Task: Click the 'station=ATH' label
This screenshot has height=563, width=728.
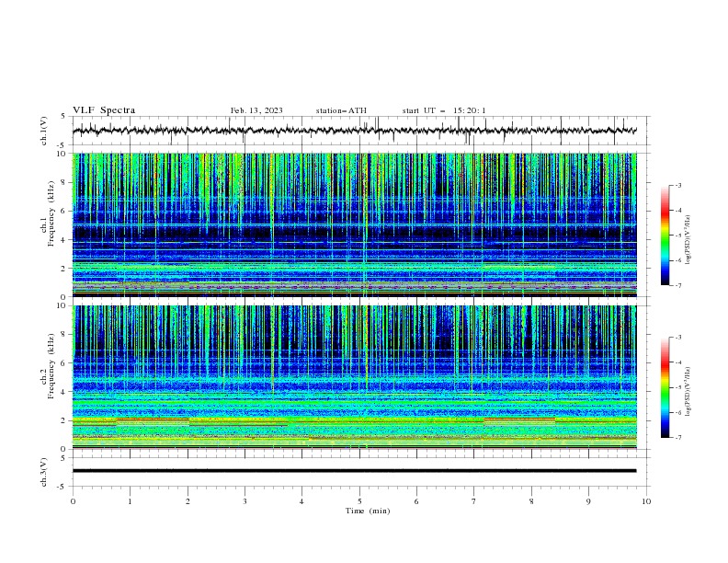Action: 341,110
